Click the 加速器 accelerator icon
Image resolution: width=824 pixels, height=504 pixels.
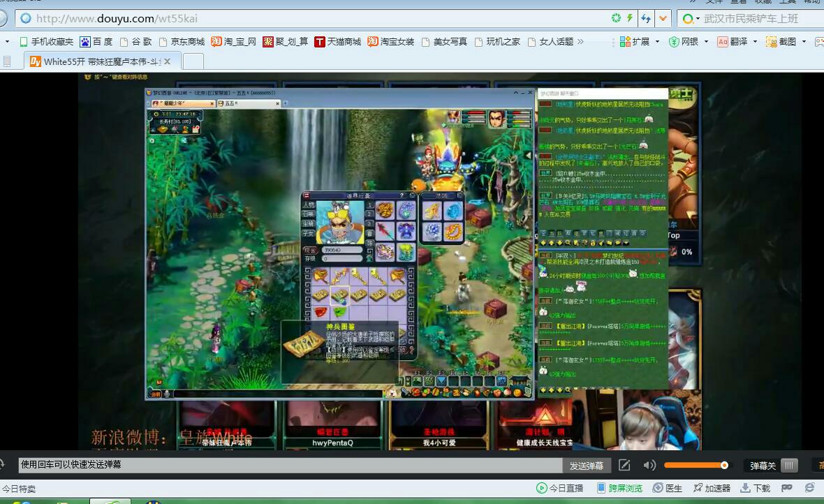point(711,488)
